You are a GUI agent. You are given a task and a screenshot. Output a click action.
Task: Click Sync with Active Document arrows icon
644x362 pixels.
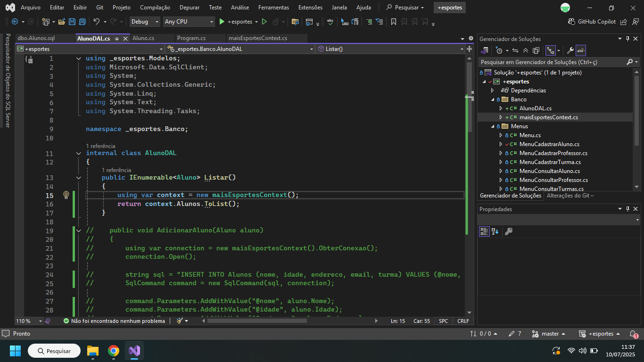(515, 50)
